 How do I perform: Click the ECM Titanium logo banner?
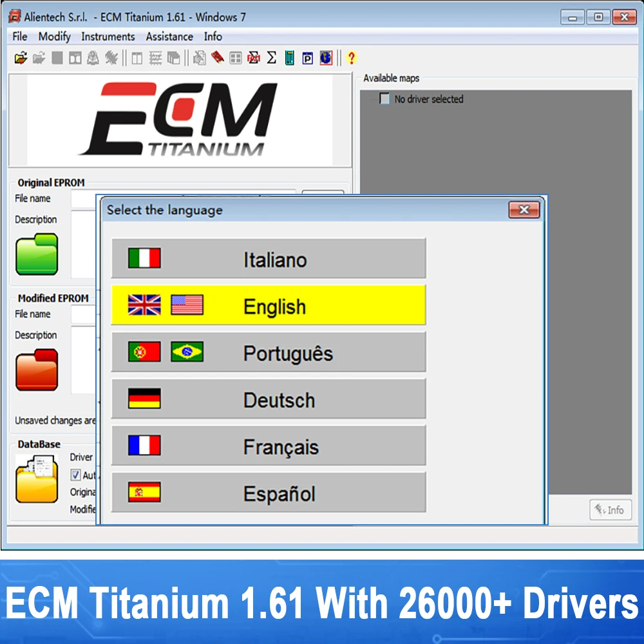click(180, 120)
